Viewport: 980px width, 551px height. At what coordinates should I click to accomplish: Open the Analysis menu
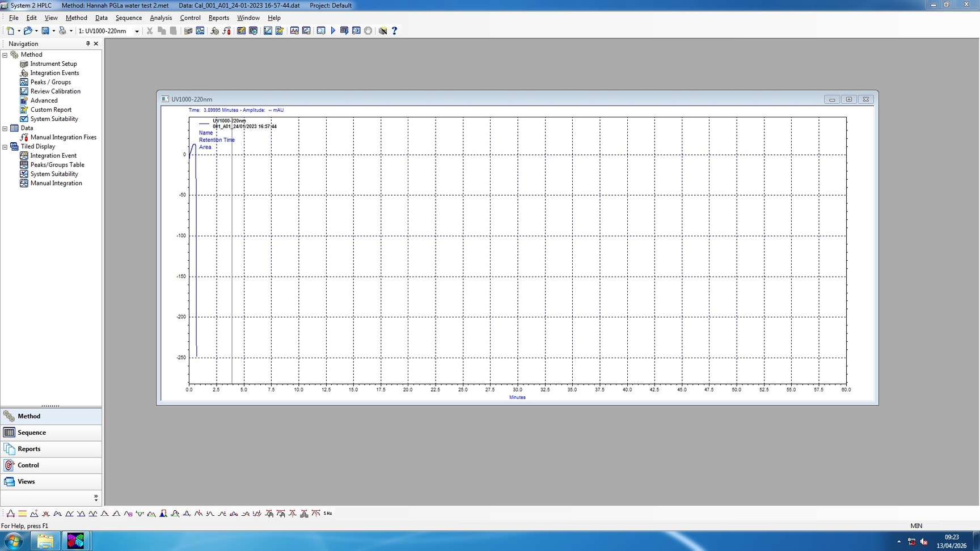(x=160, y=18)
